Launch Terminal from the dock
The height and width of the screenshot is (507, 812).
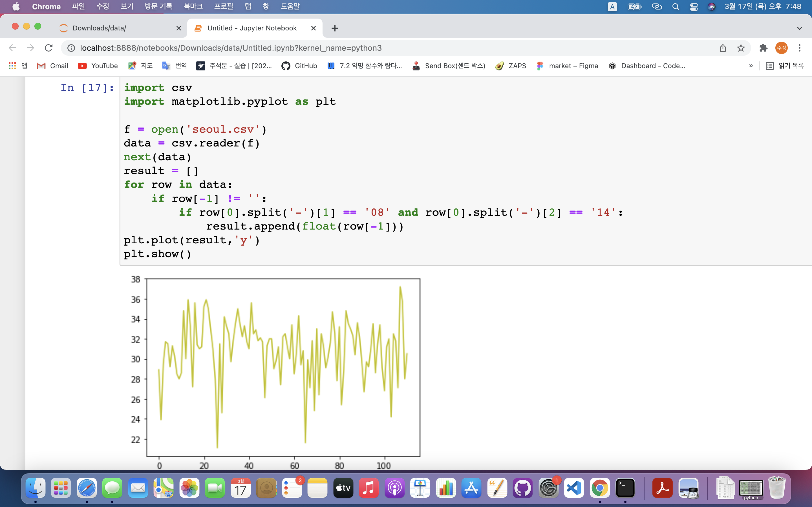[x=625, y=488]
